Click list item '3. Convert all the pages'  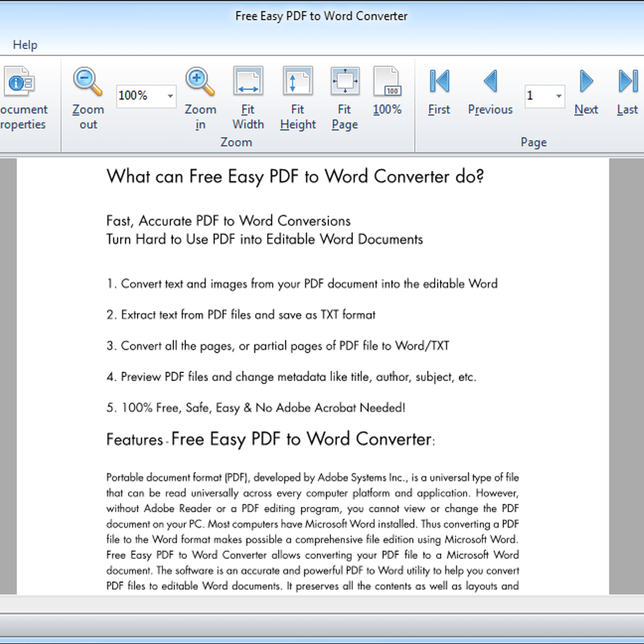278,346
